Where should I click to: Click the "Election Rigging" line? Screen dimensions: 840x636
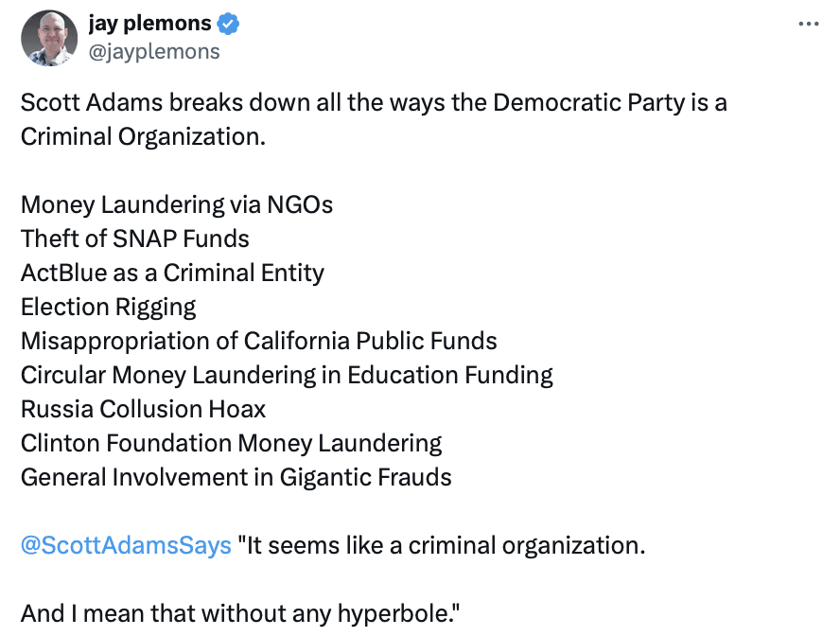tap(109, 307)
